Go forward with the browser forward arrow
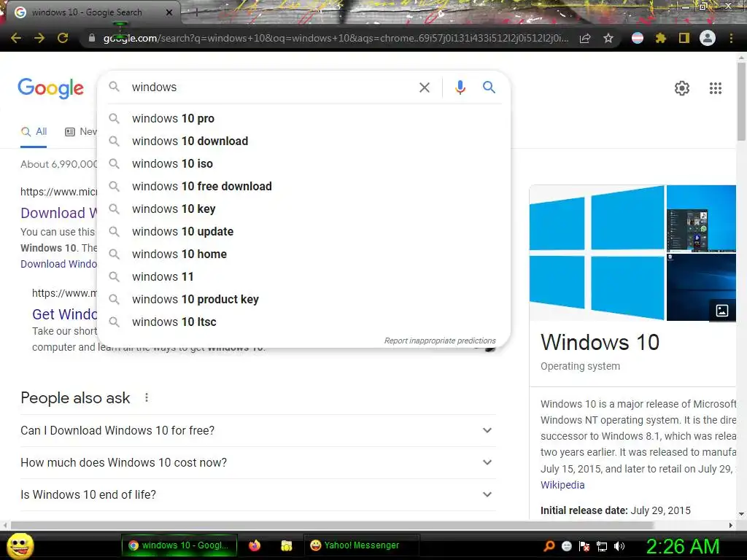This screenshot has height=560, width=747. 39,38
